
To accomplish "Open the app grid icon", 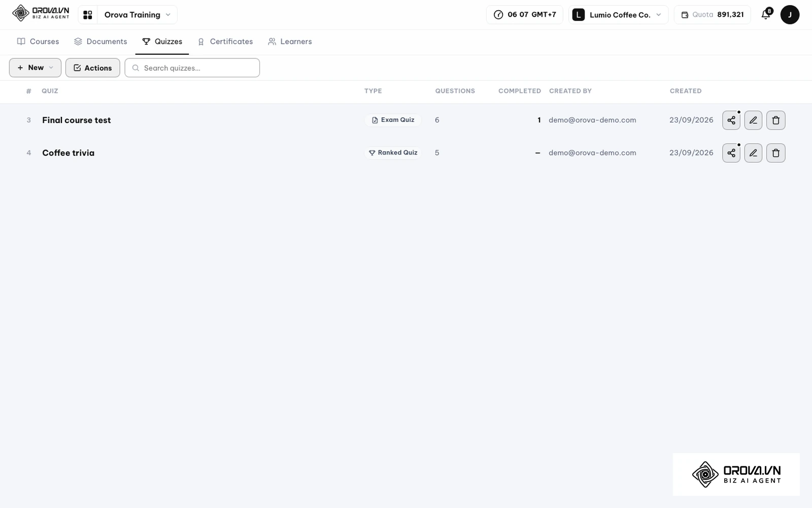I will click(88, 15).
